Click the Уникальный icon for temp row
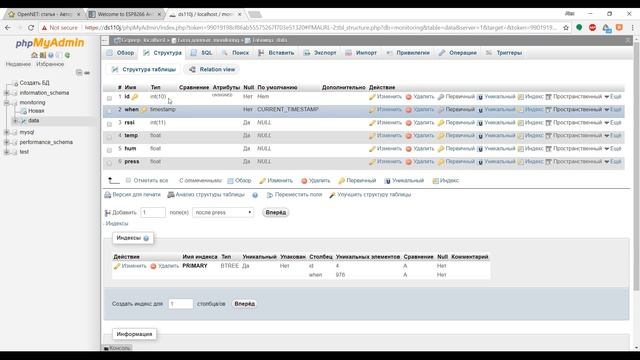640x360 pixels. point(480,136)
